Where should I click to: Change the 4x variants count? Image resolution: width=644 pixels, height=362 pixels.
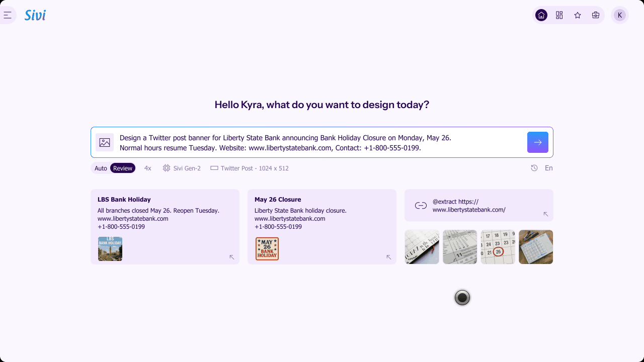(x=147, y=168)
